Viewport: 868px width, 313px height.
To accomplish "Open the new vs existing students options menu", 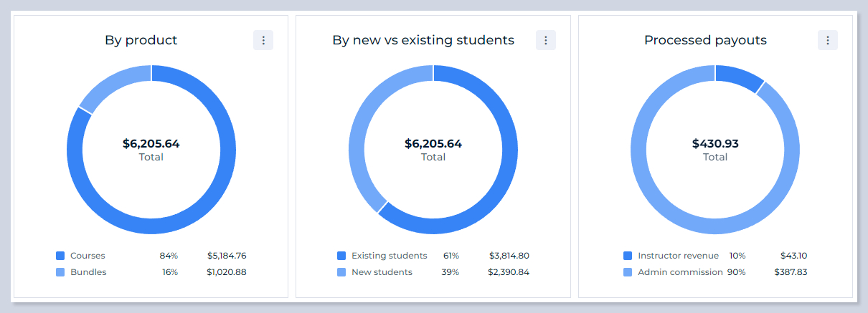I will (546, 40).
